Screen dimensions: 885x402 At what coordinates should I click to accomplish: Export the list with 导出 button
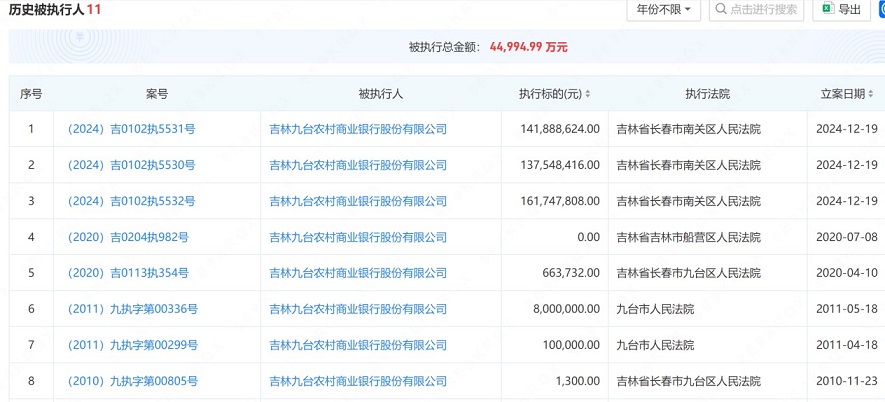(841, 10)
